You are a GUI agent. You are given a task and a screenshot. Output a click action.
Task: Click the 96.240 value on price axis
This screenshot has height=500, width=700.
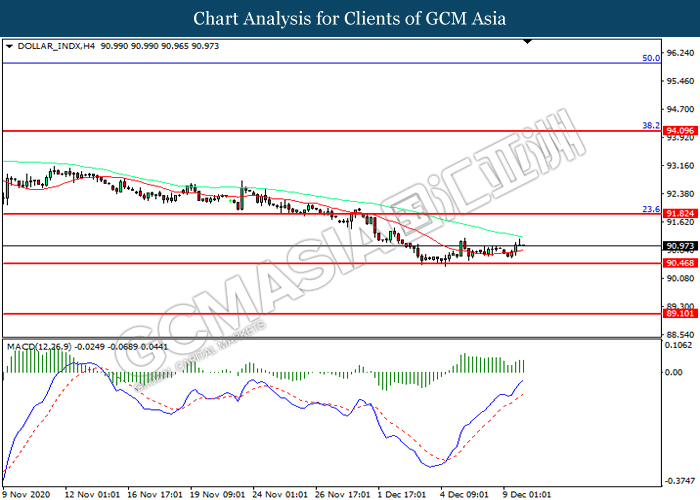tap(679, 53)
